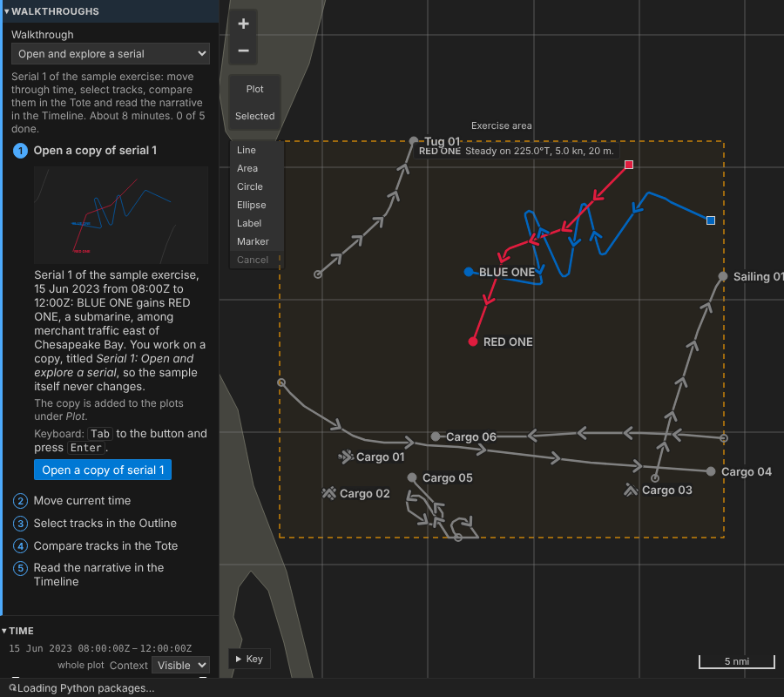Select the Cargo 03 vessel icon

631,490
